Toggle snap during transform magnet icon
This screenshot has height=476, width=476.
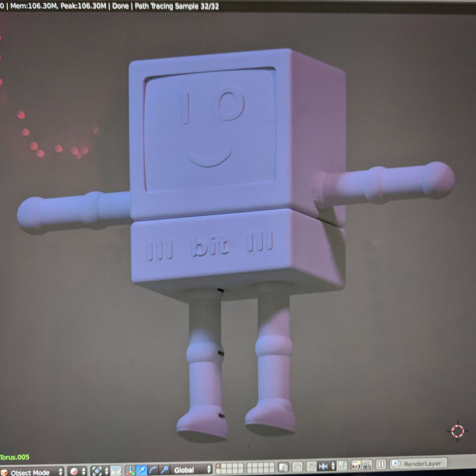311,466
